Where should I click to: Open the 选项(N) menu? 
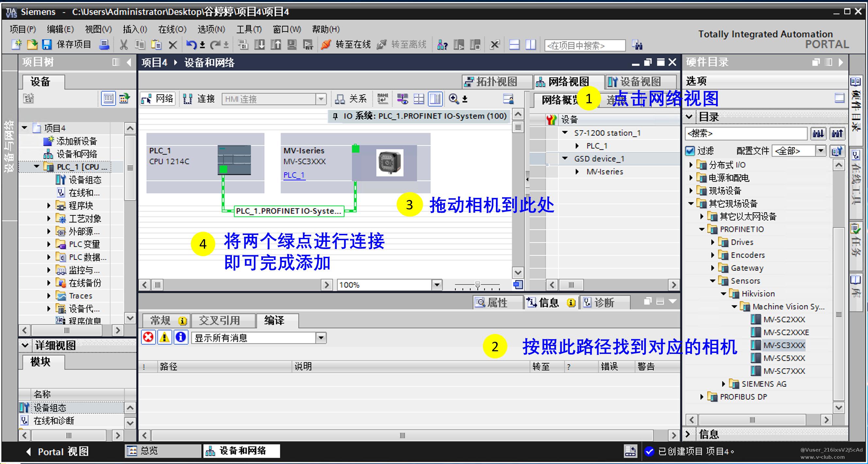[x=211, y=29]
